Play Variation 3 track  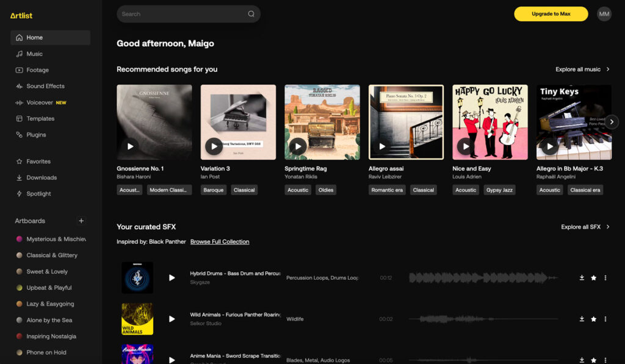[x=214, y=146]
